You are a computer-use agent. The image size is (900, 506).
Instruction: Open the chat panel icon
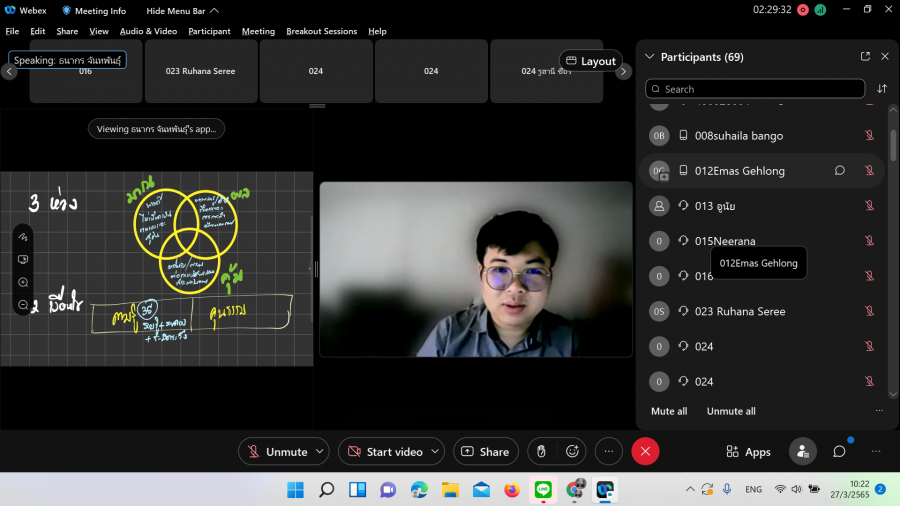(840, 452)
